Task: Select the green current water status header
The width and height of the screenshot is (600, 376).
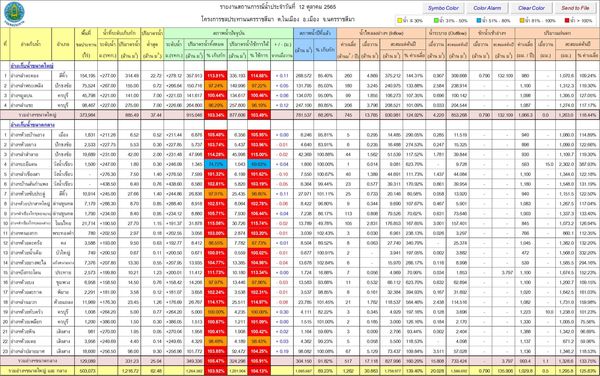Action: [229, 33]
